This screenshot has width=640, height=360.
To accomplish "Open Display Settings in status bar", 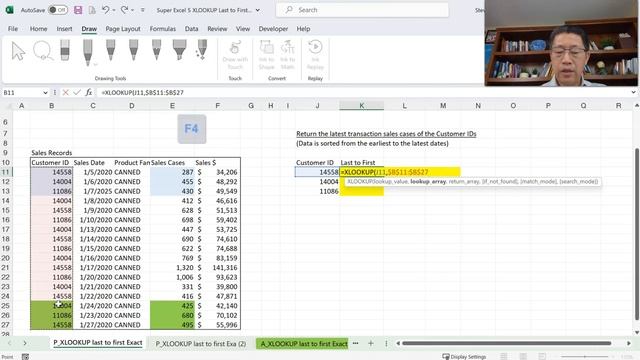I will point(464,357).
